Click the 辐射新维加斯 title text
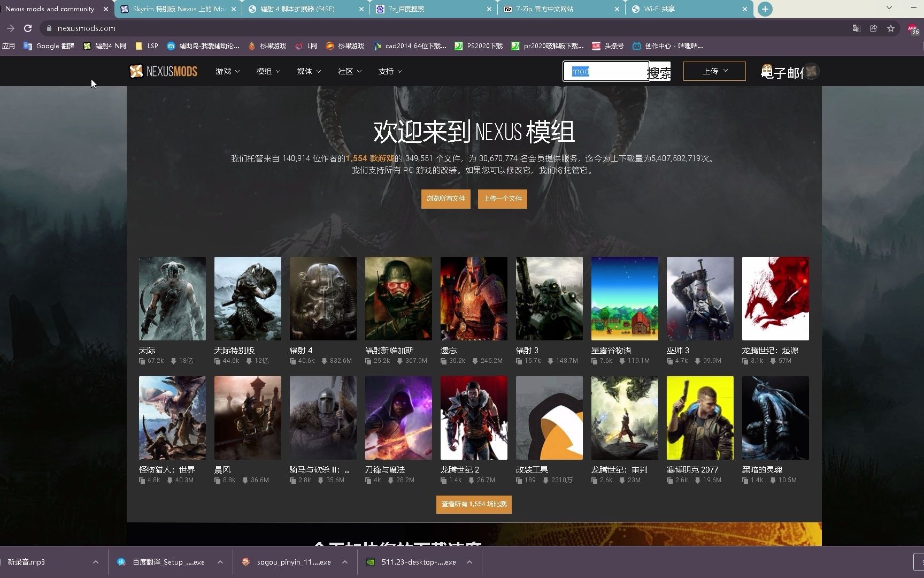This screenshot has height=578, width=924. point(389,350)
